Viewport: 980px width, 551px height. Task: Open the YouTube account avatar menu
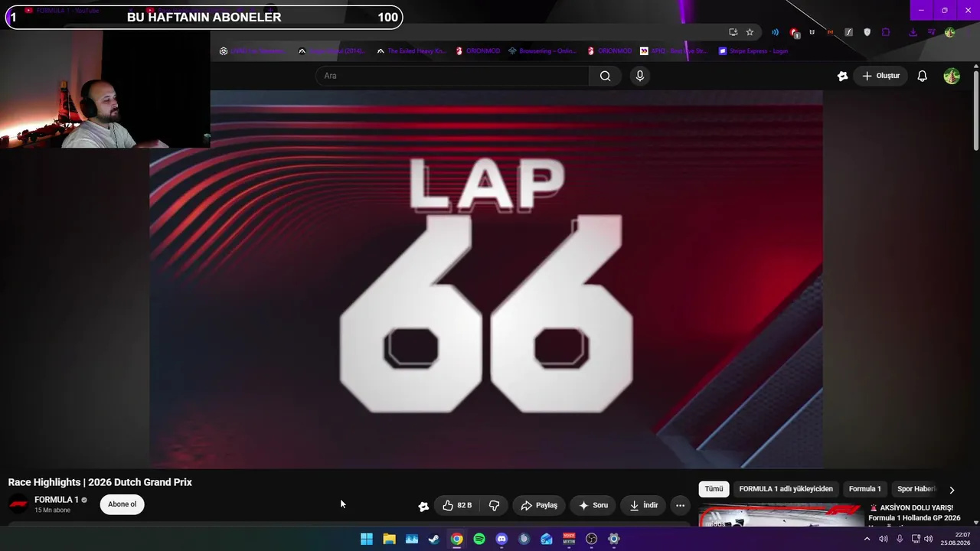tap(952, 76)
